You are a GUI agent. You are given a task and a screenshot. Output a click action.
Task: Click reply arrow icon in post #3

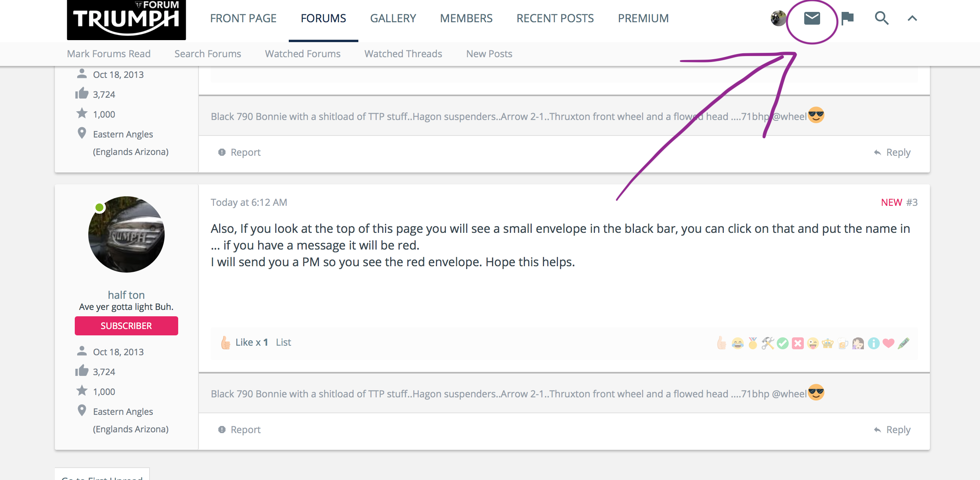coord(877,430)
